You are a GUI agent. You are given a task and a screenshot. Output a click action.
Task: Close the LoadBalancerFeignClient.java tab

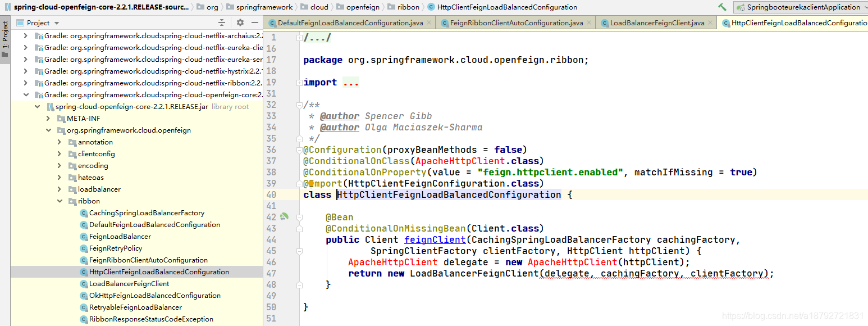click(x=710, y=23)
